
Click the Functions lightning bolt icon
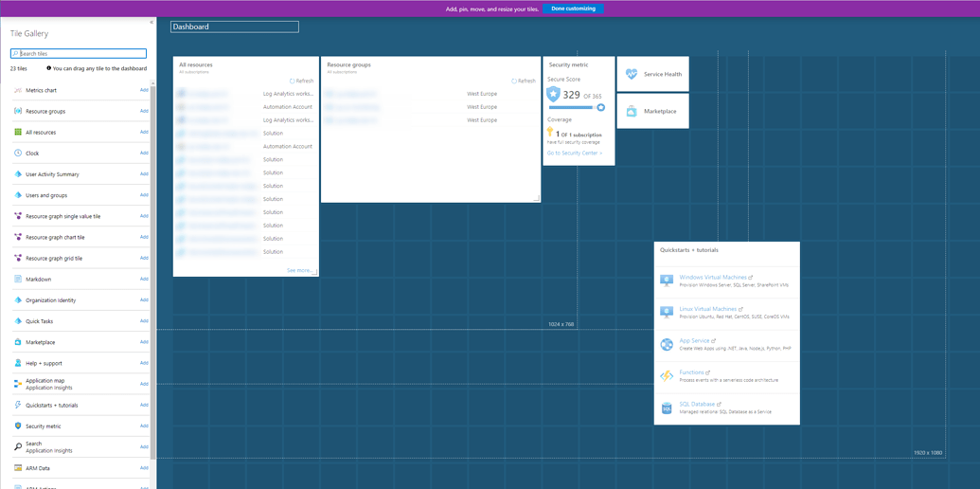click(667, 376)
